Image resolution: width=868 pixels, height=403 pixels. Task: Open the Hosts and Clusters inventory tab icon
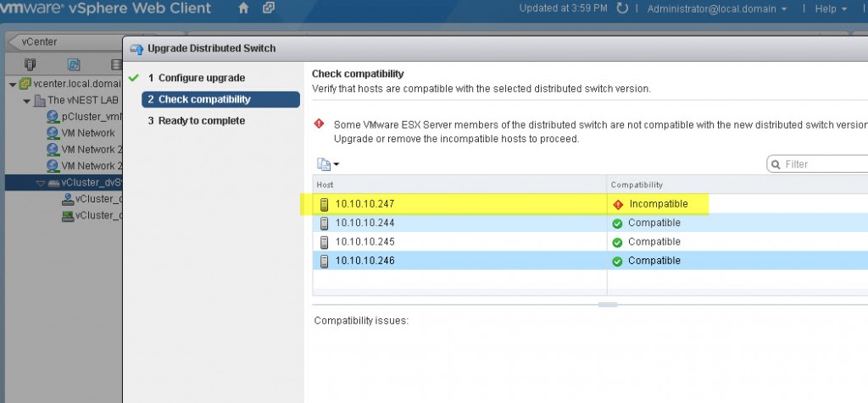pos(31,64)
